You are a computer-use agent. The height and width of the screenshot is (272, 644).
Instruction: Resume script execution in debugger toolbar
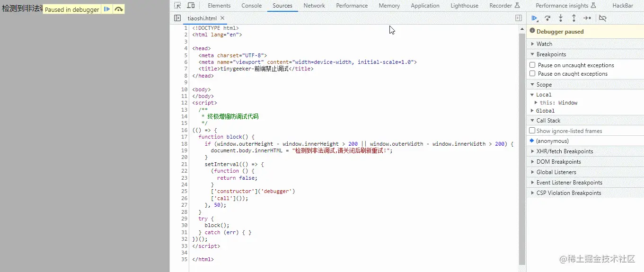[534, 18]
